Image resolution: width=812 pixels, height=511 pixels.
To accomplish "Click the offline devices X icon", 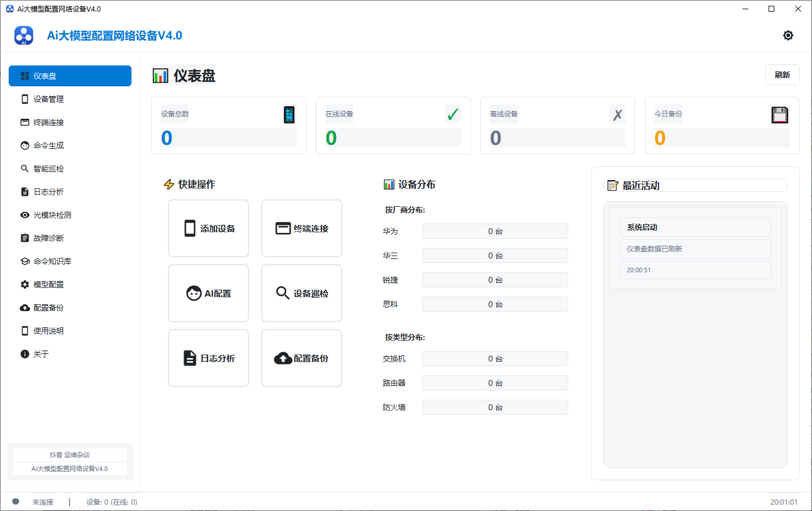I will click(617, 115).
